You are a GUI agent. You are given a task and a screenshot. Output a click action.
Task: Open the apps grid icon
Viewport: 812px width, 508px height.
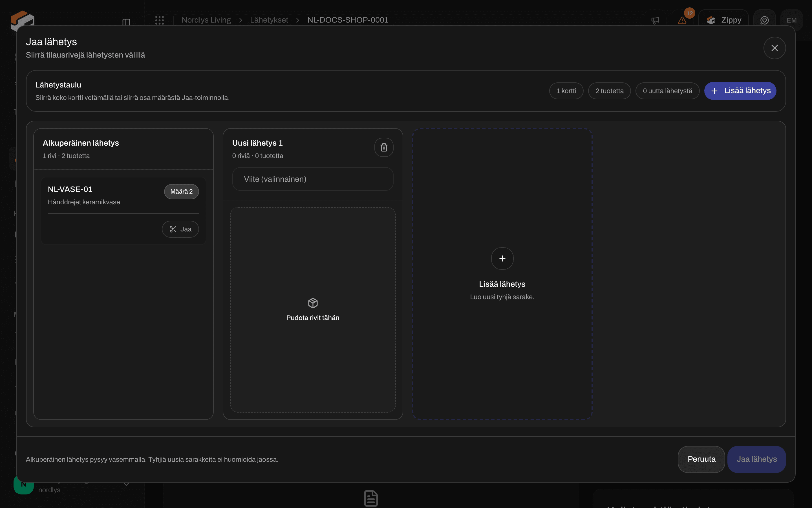coord(159,20)
